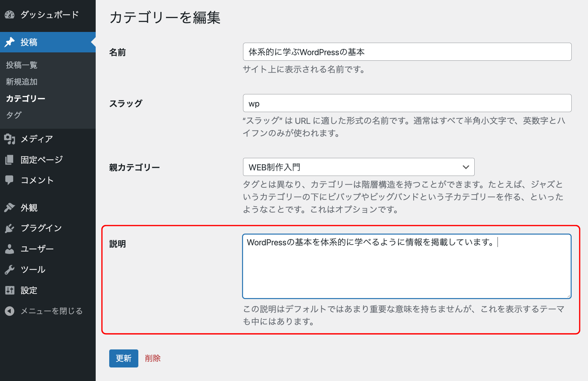Click the plug icon for プラグイン
Viewport: 588px width, 381px height.
coord(10,228)
